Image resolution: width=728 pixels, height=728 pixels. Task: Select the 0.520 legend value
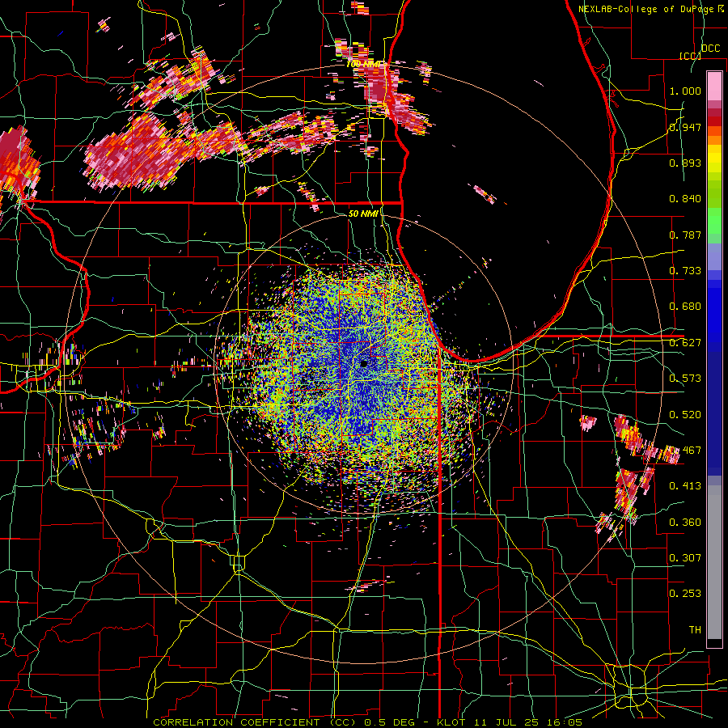point(685,415)
